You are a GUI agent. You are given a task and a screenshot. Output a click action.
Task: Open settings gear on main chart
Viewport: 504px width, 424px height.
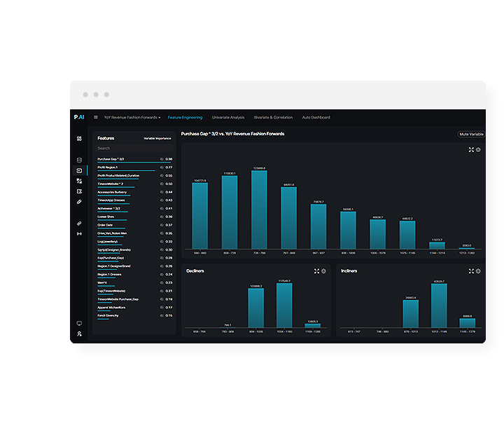478,149
